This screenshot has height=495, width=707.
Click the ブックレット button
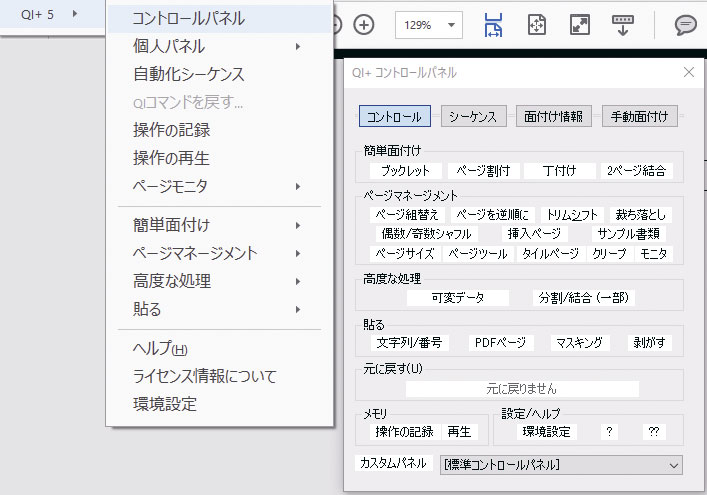point(405,171)
